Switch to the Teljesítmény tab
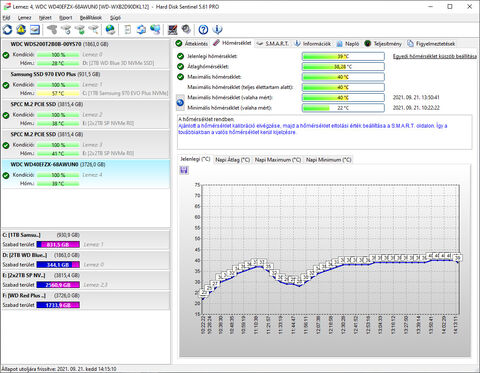480x373 pixels. point(383,44)
